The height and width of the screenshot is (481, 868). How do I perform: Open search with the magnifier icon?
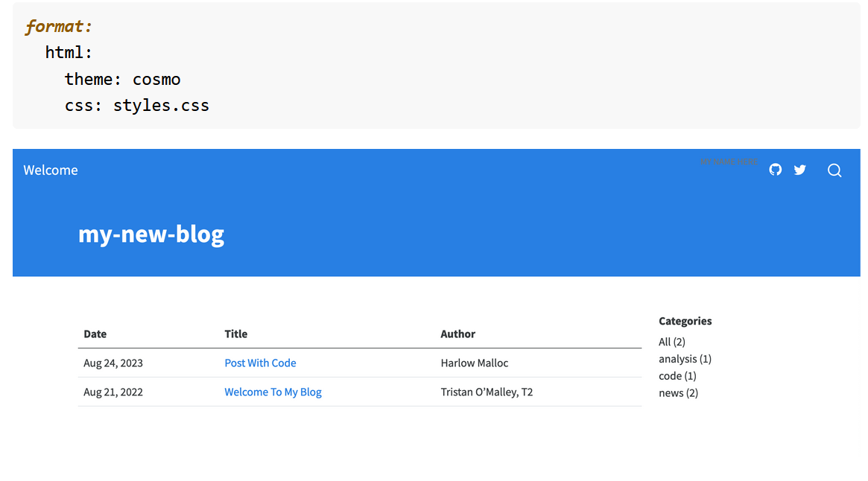click(834, 171)
